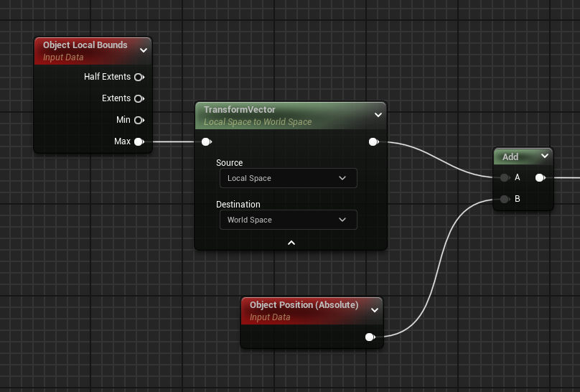Select the Object Position (Absolute) node title

point(304,304)
